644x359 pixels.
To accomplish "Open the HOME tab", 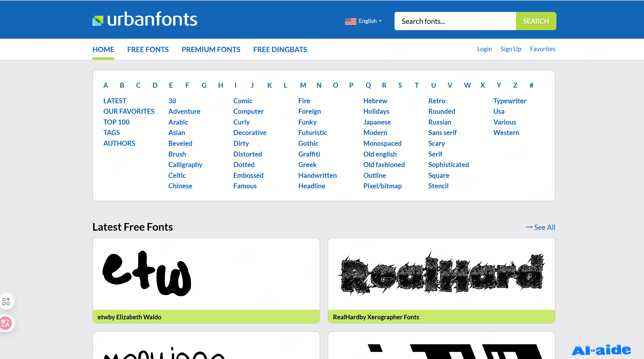I will tap(103, 49).
